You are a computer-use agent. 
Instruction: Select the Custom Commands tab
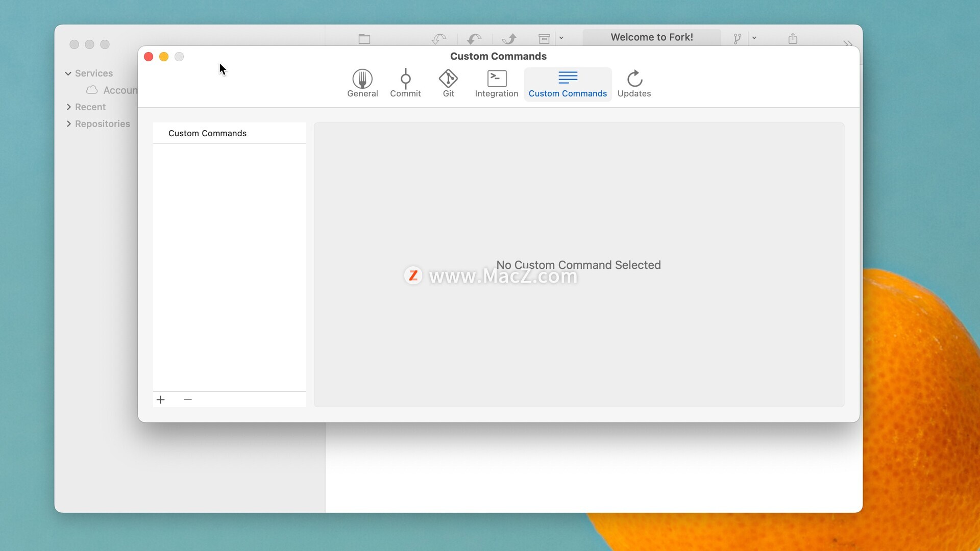point(568,84)
